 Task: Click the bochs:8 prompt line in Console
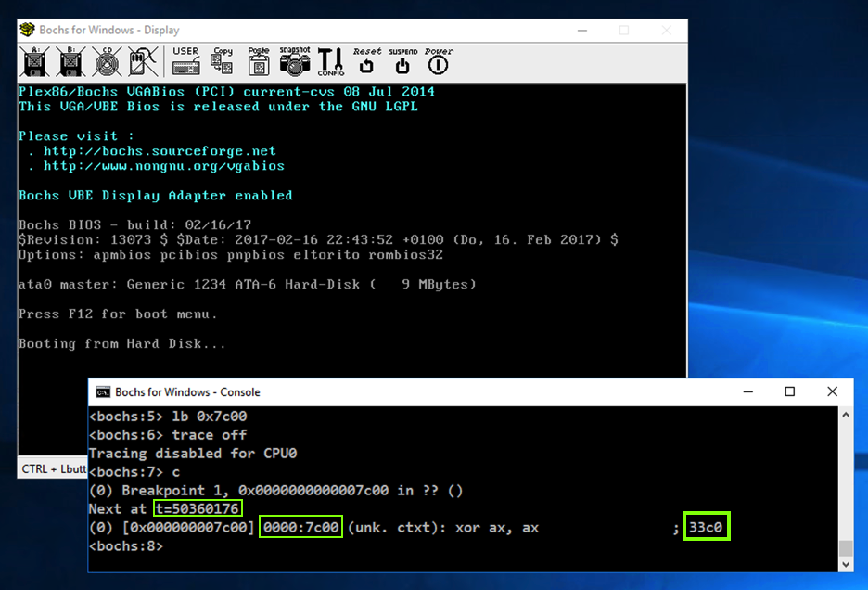coord(126,546)
